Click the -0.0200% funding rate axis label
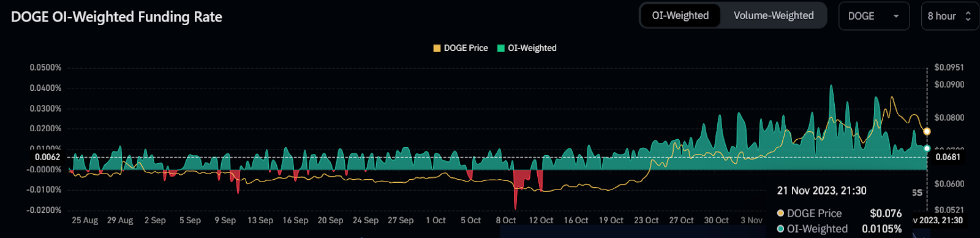 coord(44,210)
